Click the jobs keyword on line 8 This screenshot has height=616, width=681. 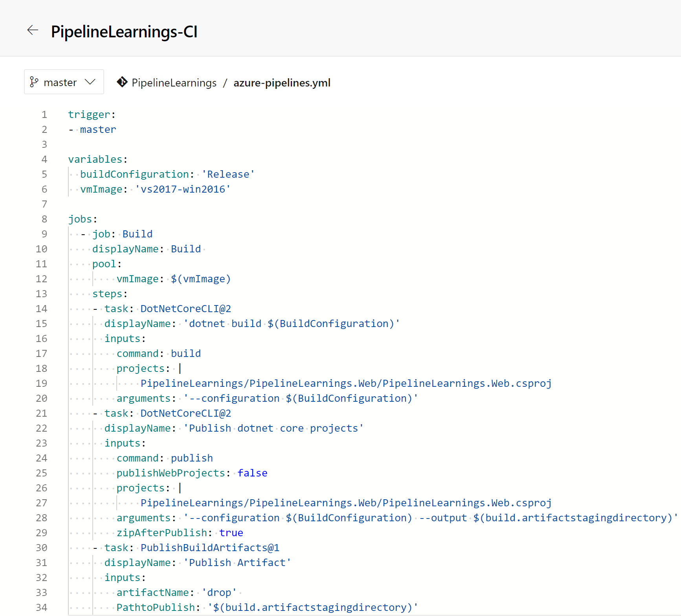[x=81, y=219]
